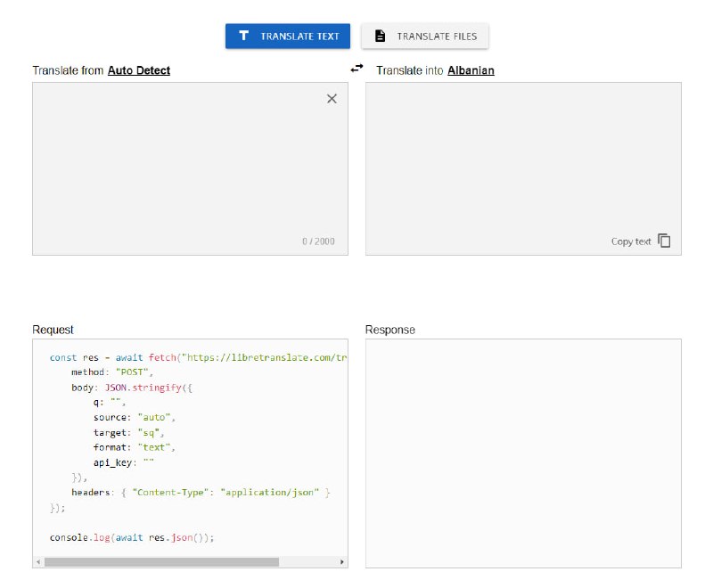Click the "0 / 2000" character counter

318,241
